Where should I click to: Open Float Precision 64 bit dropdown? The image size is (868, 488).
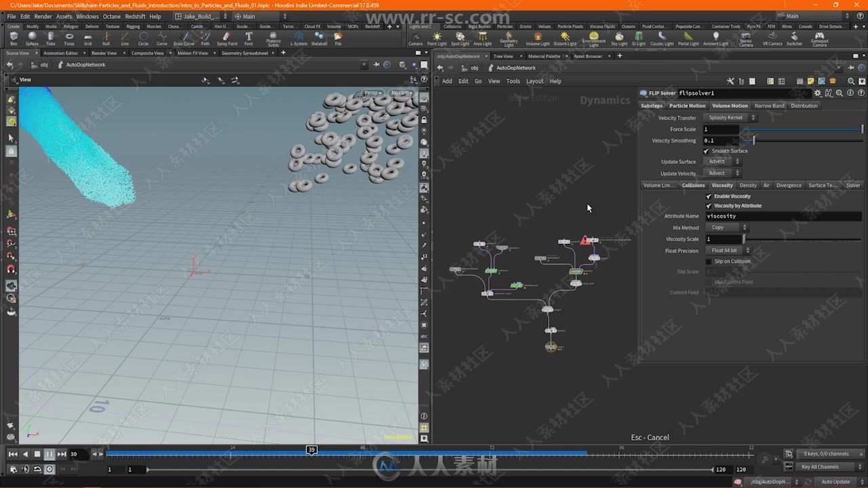coord(729,250)
